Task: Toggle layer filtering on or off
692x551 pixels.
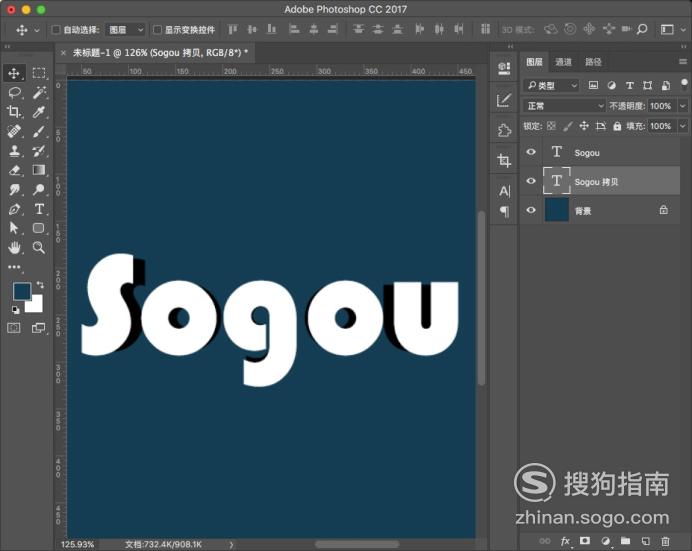Action: [x=684, y=84]
